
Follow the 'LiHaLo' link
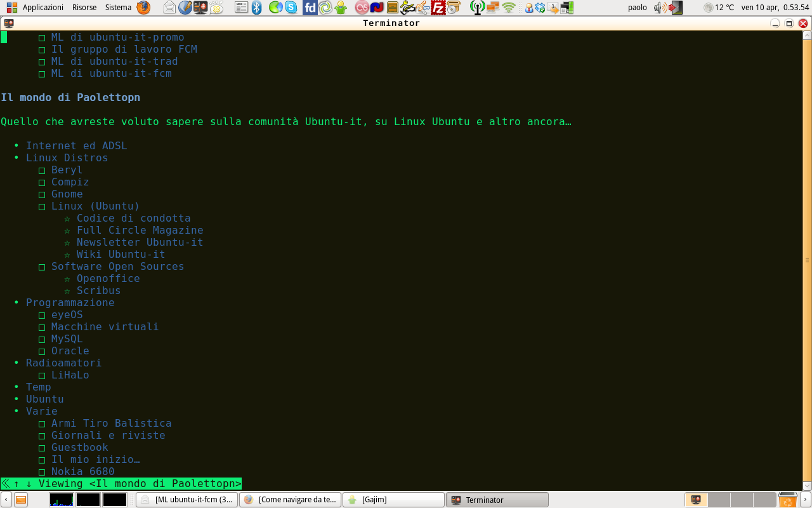pos(70,375)
